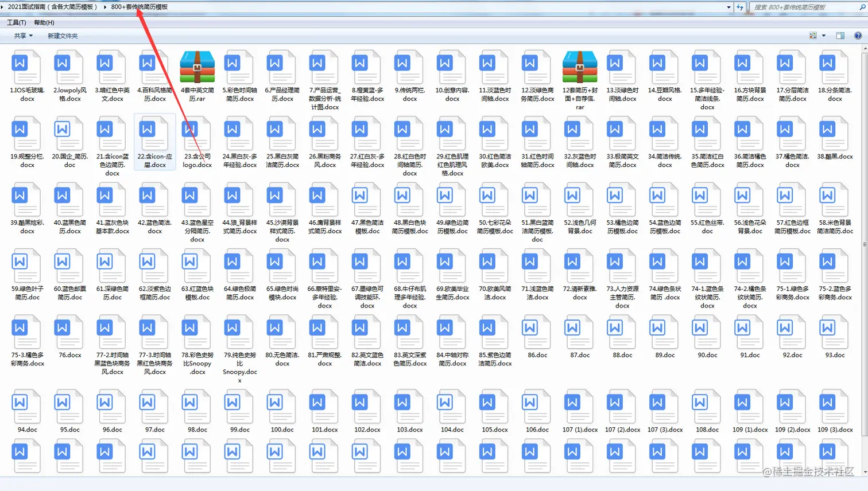The width and height of the screenshot is (868, 491).
Task: Select the 20.国企_简历.doc file icon
Action: point(69,133)
